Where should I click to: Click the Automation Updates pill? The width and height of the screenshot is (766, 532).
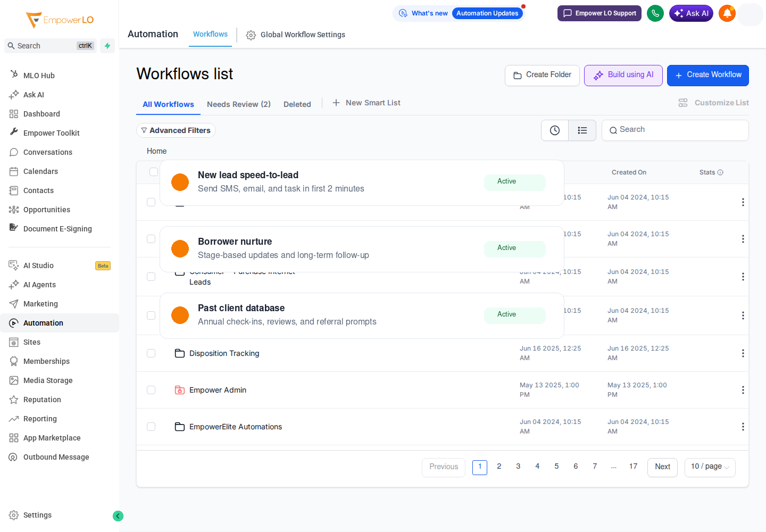click(x=487, y=13)
